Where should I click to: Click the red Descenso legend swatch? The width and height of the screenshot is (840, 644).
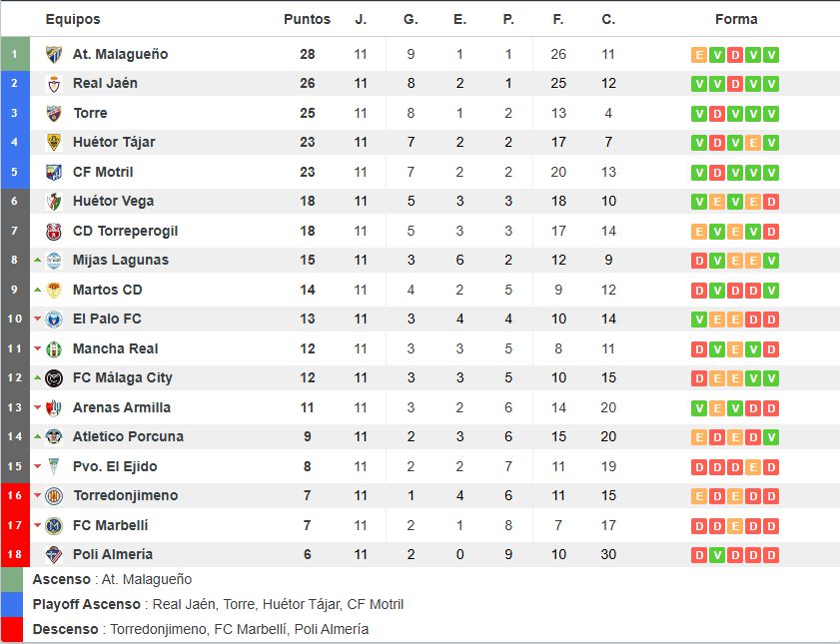(x=12, y=630)
